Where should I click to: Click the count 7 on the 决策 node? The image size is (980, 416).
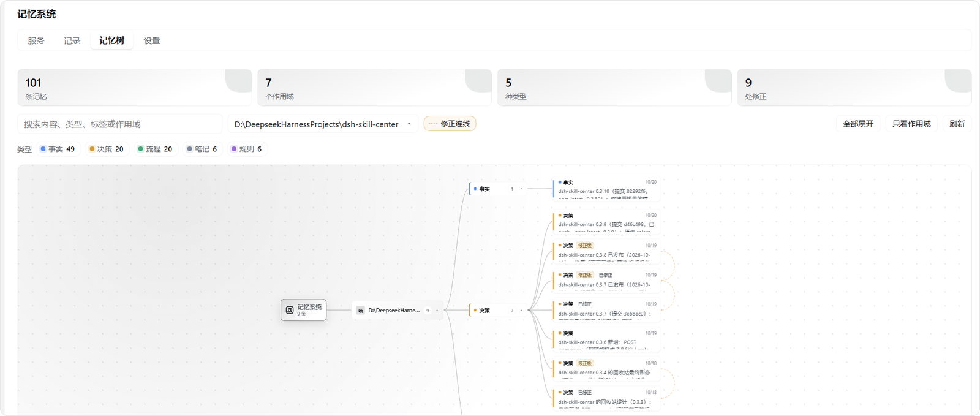[x=512, y=311]
